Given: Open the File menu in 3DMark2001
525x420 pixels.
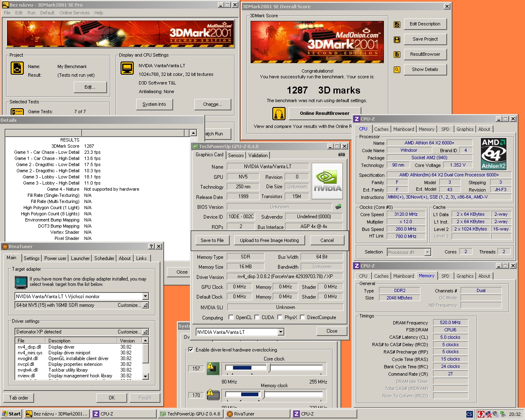Looking at the screenshot, I should point(7,13).
